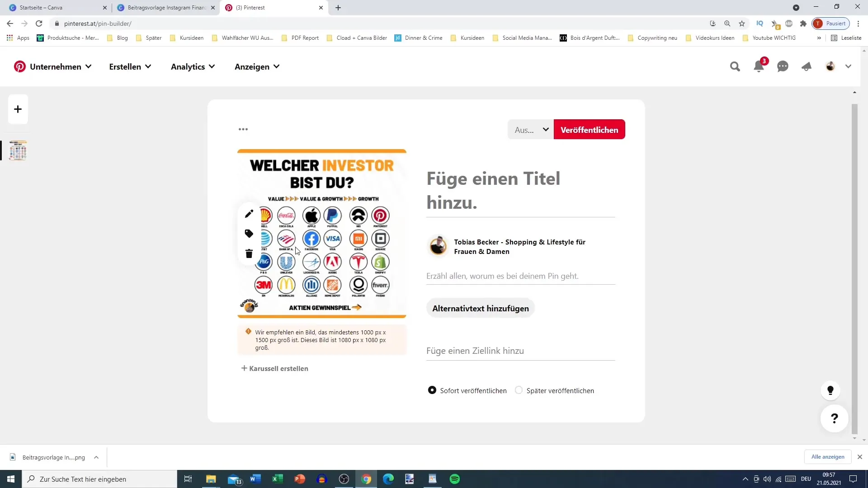Open the lightbulb tips button
Screen dimensions: 868x488
pos(830,390)
